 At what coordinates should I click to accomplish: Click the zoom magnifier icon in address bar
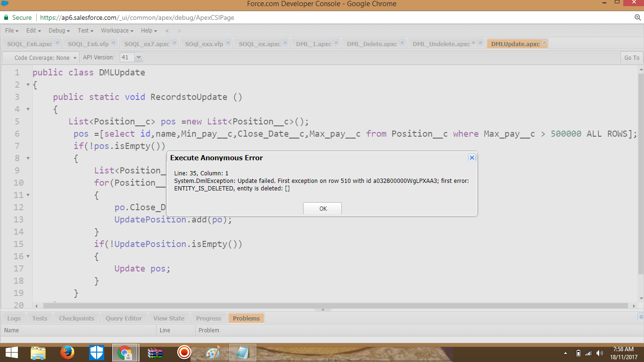638,17
